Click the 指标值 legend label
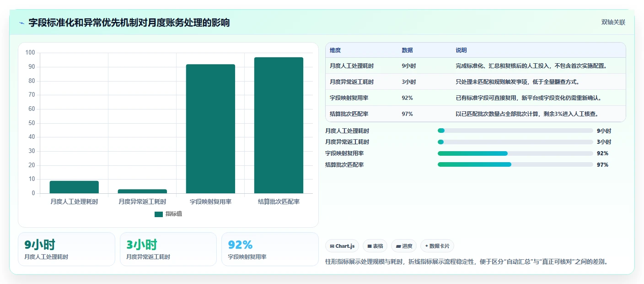This screenshot has height=284, width=644. [174, 214]
